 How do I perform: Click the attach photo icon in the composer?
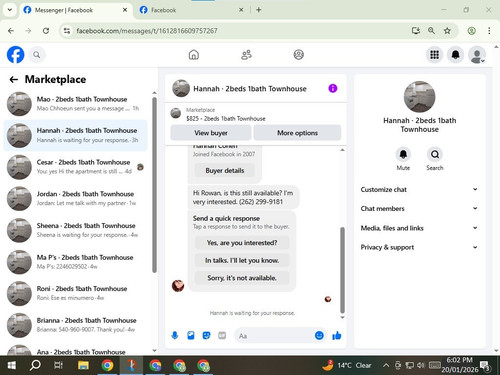click(191, 336)
